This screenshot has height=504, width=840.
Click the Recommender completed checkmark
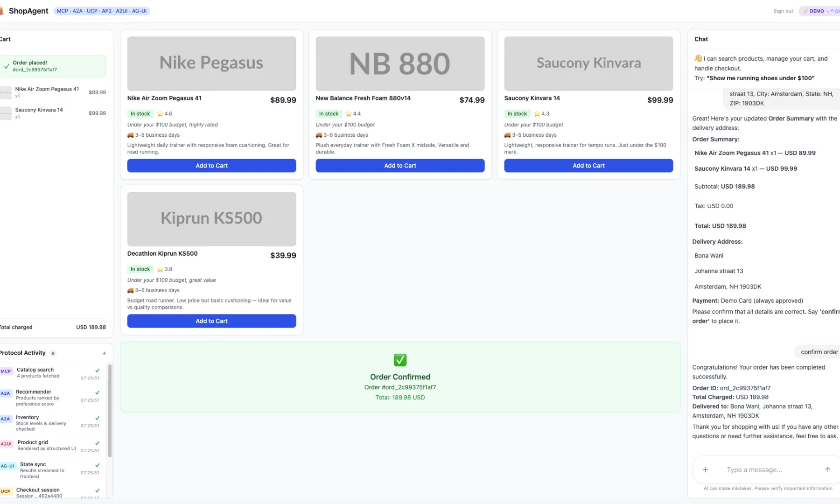coord(97,392)
